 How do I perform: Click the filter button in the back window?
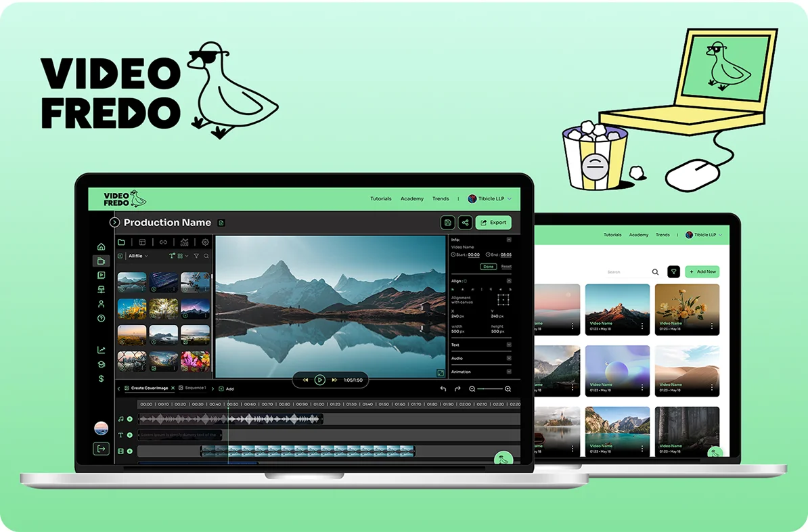(x=673, y=271)
